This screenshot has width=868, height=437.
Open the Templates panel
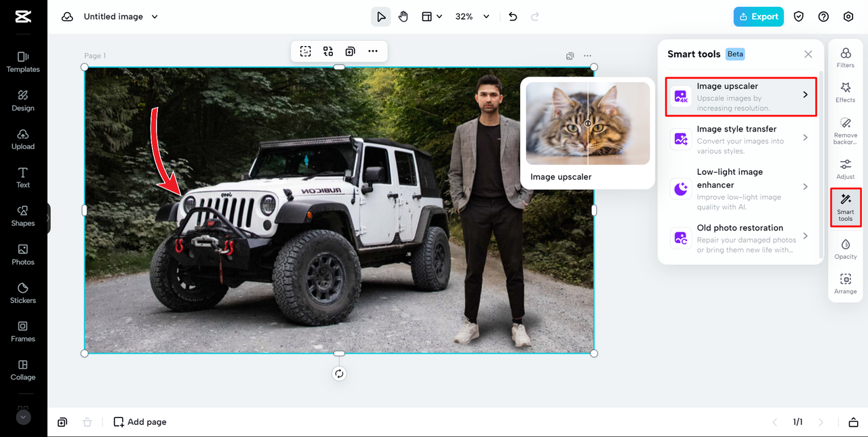point(23,62)
